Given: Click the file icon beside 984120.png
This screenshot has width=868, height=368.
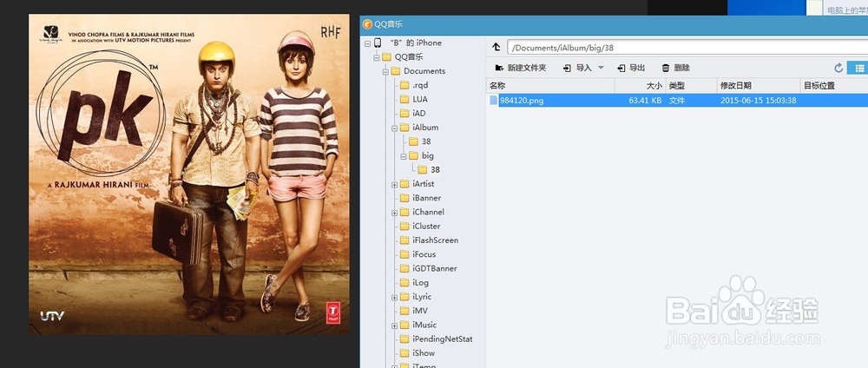Looking at the screenshot, I should click(x=494, y=100).
